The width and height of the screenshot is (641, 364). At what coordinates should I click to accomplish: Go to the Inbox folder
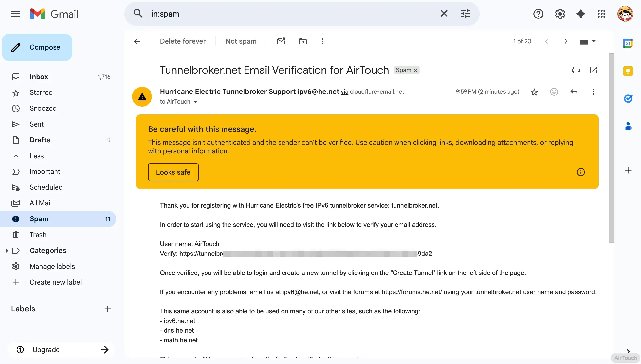click(39, 77)
